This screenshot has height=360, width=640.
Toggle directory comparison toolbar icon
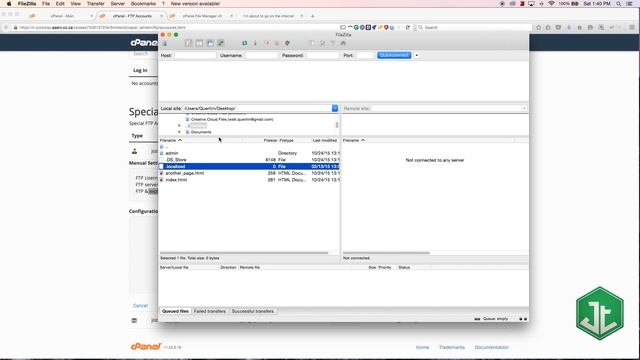(322, 43)
